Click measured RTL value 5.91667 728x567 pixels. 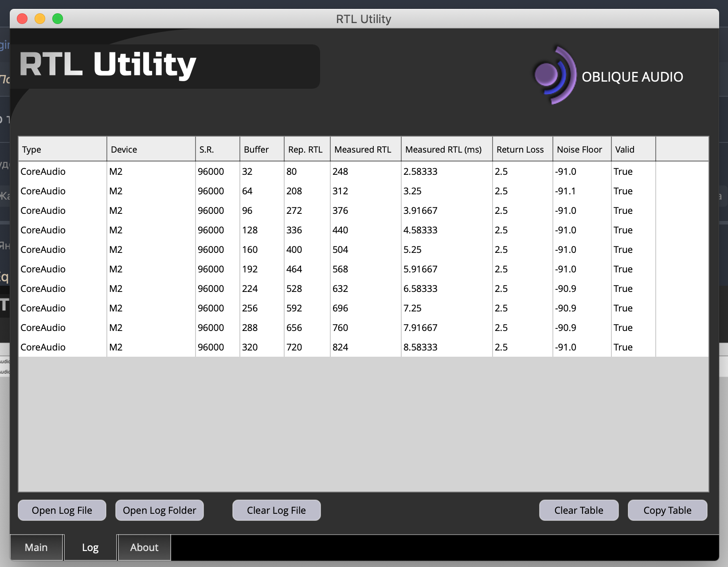pyautogui.click(x=447, y=269)
